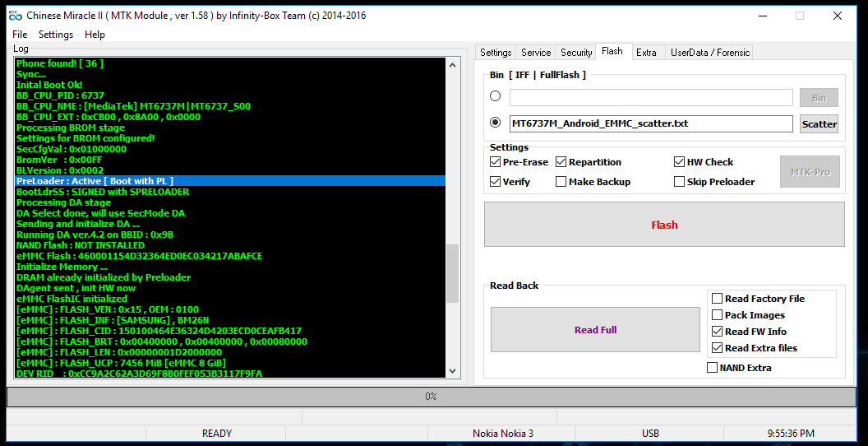Enable the Skip Preloader checkbox
Screen dimensions: 868x446
click(x=679, y=182)
